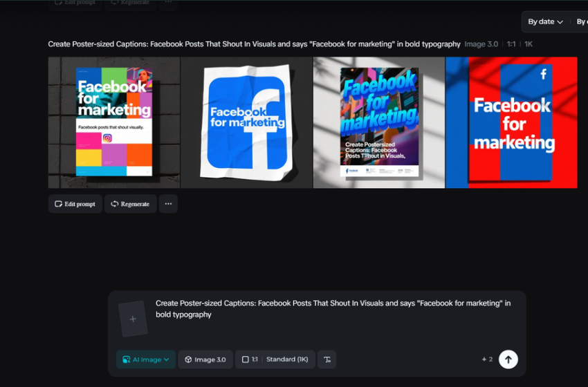Screen dimensions: 588x387
Task: Click the cut-off filter button beside By date
Action: [x=580, y=21]
